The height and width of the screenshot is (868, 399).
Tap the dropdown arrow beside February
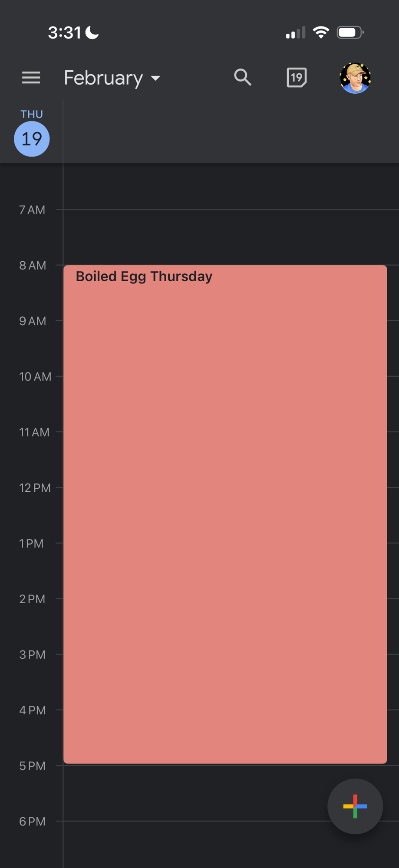155,79
